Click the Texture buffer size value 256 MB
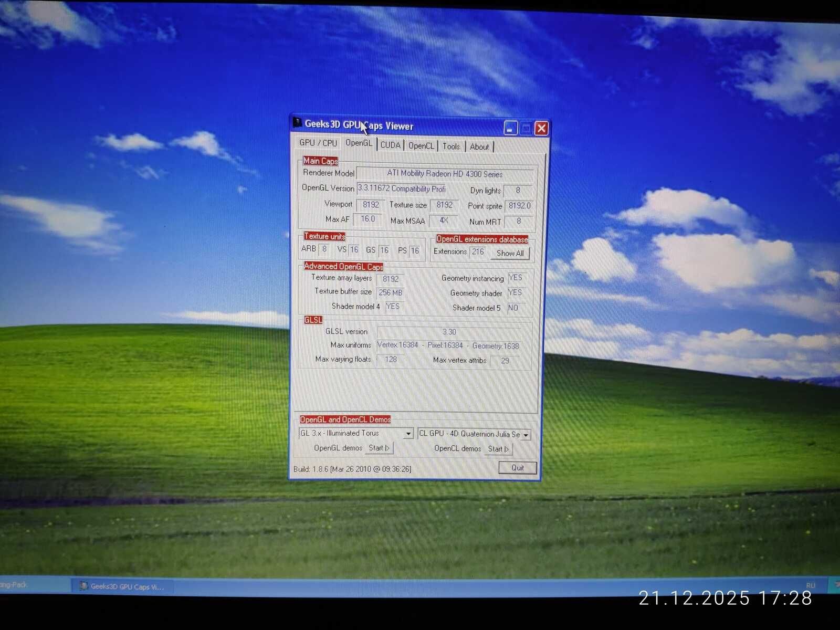The image size is (840, 630). 391,292
